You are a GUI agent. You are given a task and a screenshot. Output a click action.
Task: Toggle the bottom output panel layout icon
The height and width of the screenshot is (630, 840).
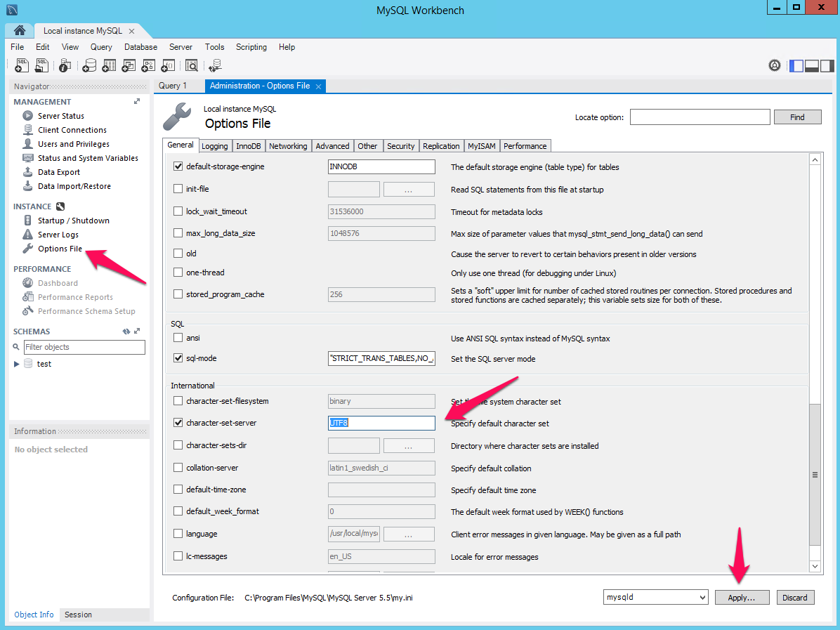pyautogui.click(x=812, y=65)
